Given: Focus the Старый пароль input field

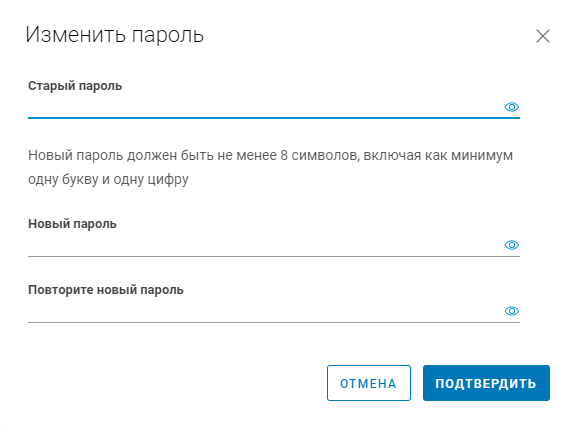Looking at the screenshot, I should click(266, 107).
